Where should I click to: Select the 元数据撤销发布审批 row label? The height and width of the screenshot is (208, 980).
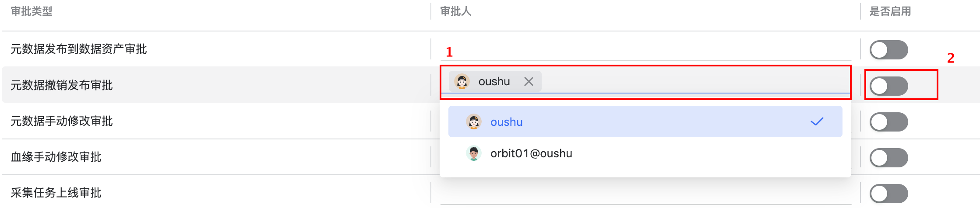[x=62, y=85]
